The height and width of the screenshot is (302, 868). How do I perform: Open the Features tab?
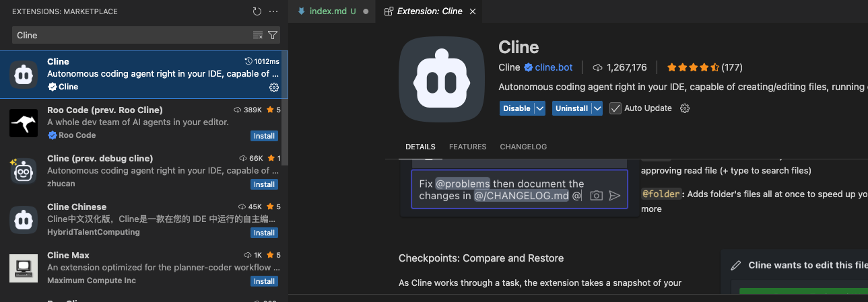[x=467, y=147]
